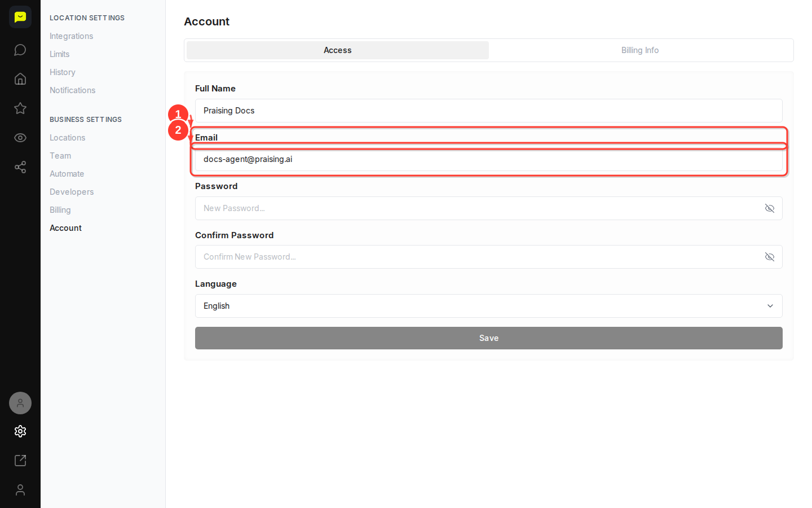
Task: Click the Language label
Action: (216, 284)
